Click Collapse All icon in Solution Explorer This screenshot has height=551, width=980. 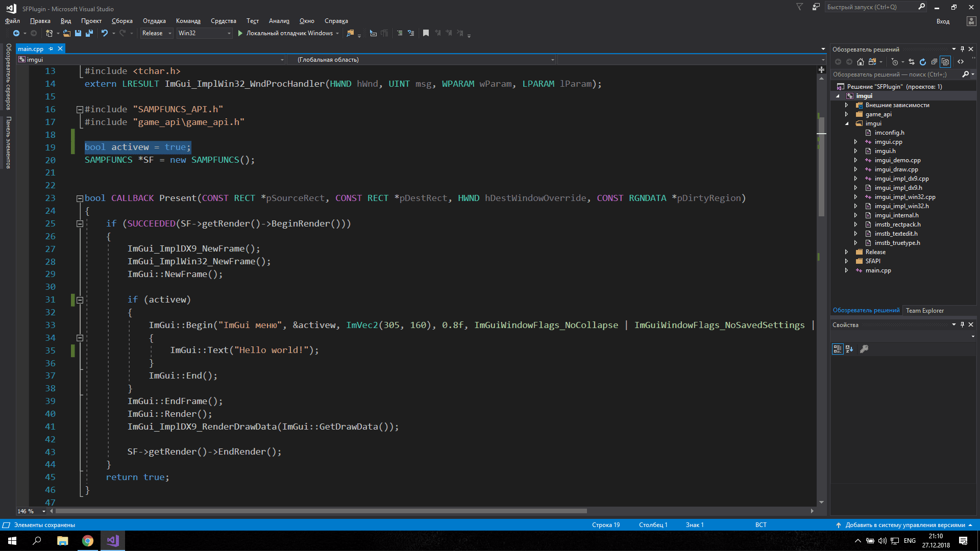point(934,62)
